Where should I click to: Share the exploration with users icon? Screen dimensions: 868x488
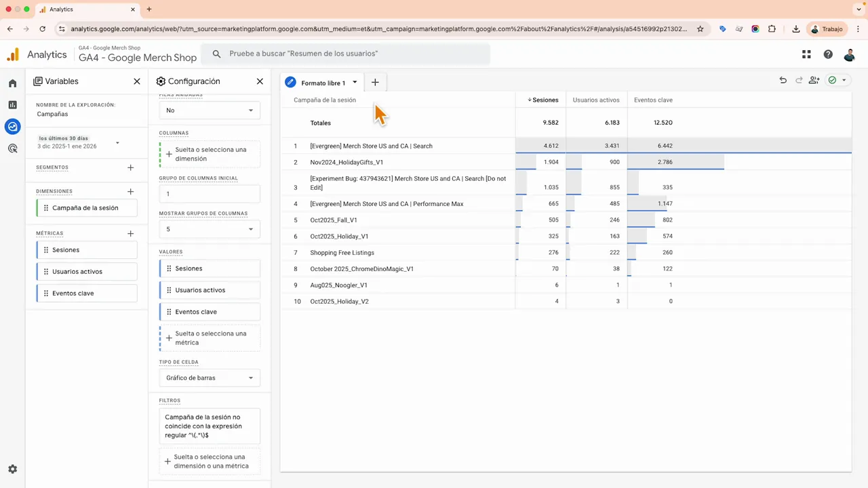point(814,80)
